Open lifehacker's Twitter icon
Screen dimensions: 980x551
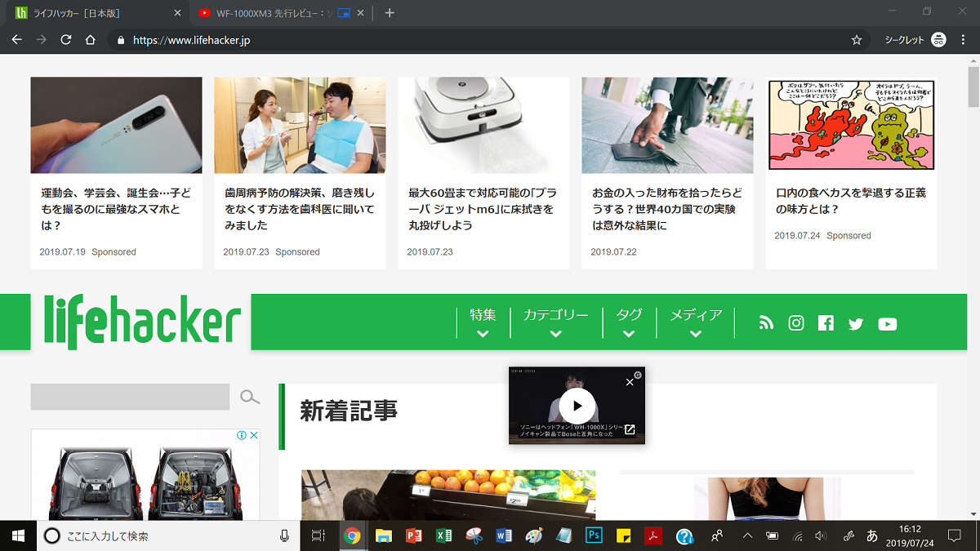(856, 324)
